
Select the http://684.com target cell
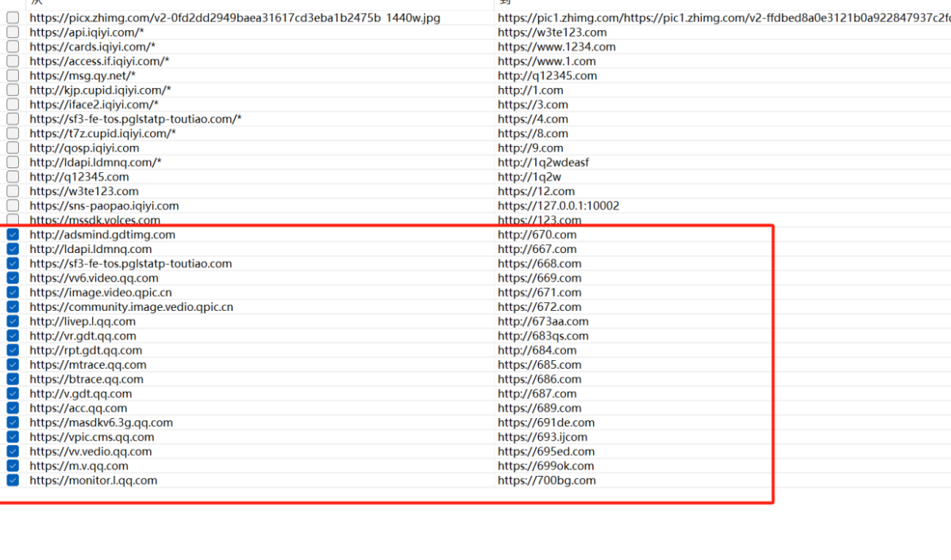click(x=537, y=351)
